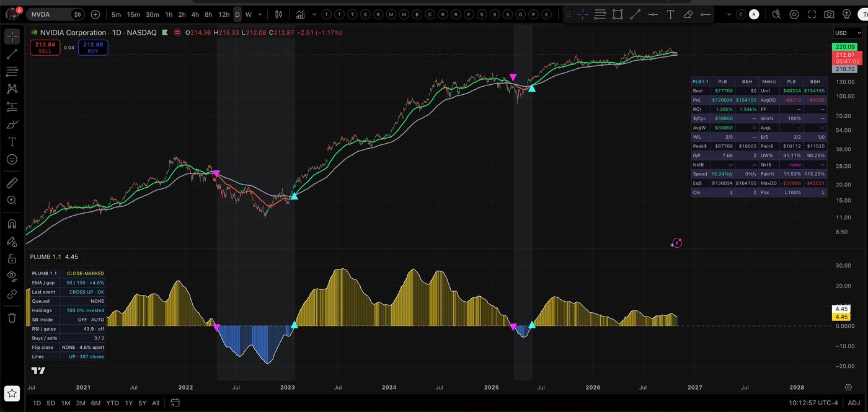Viewport: 868px width, 412px height.
Task: Click the link drawings chain icon
Action: click(12, 294)
